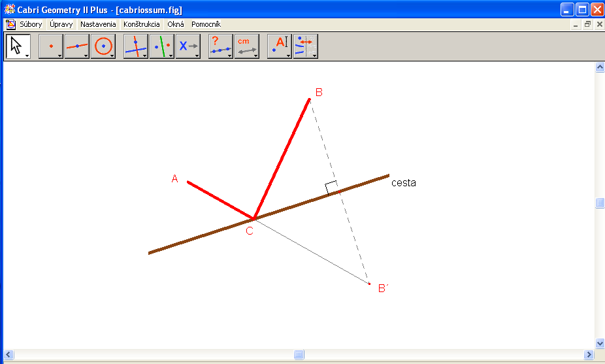Screen dimensions: 605x364
Task: Open the Pointer tool dropdown arrow
Action: [x=27, y=56]
